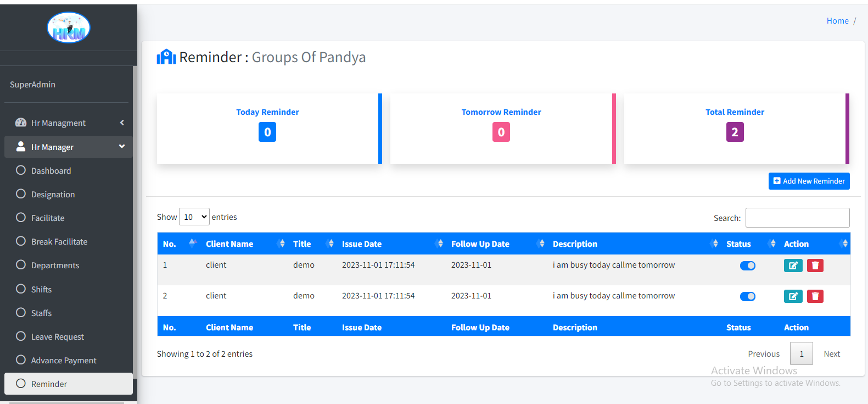Click the circle icon beside Dashboard
This screenshot has height=404, width=868.
click(x=21, y=170)
